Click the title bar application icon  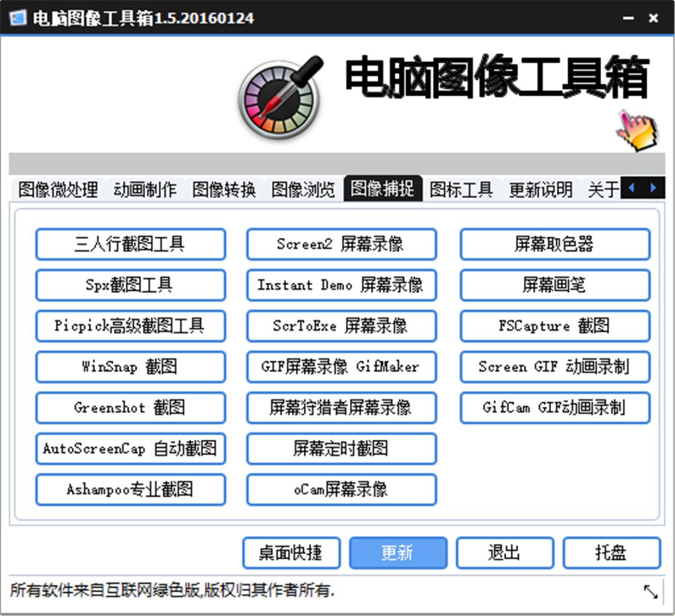(17, 18)
